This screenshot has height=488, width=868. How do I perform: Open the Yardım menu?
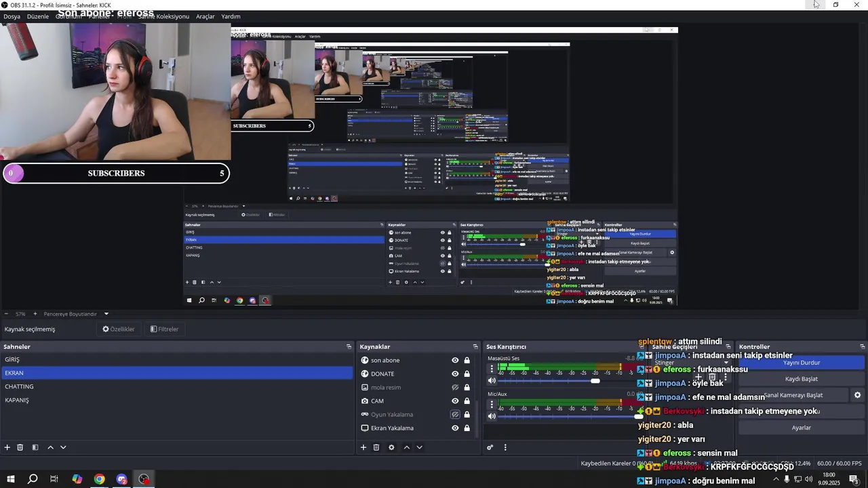(x=231, y=16)
